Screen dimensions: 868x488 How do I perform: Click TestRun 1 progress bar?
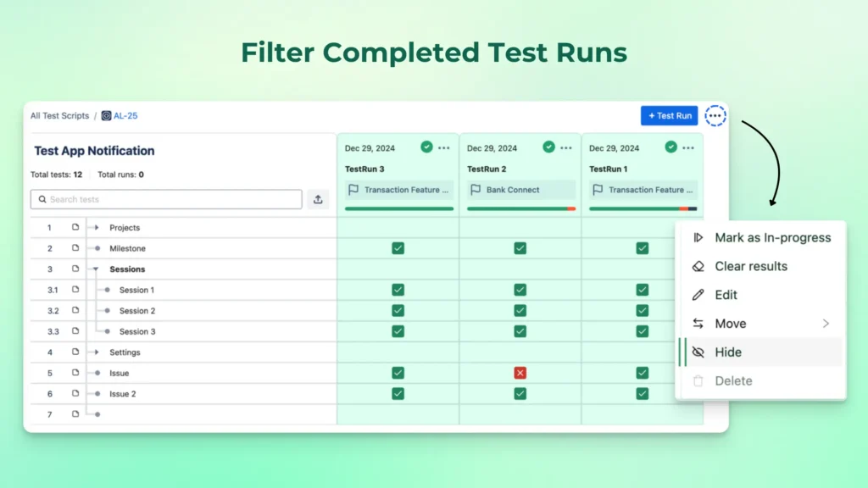point(643,208)
